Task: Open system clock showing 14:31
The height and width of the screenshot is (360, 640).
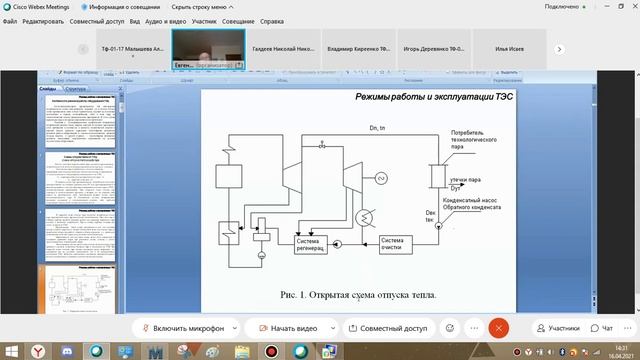Action: [x=621, y=352]
